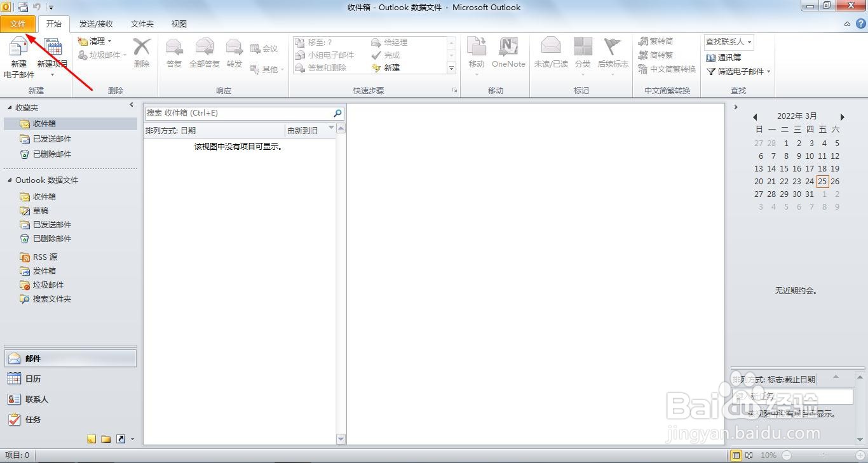
Task: Click the Folder List icon at navigation bottom
Action: pos(106,439)
